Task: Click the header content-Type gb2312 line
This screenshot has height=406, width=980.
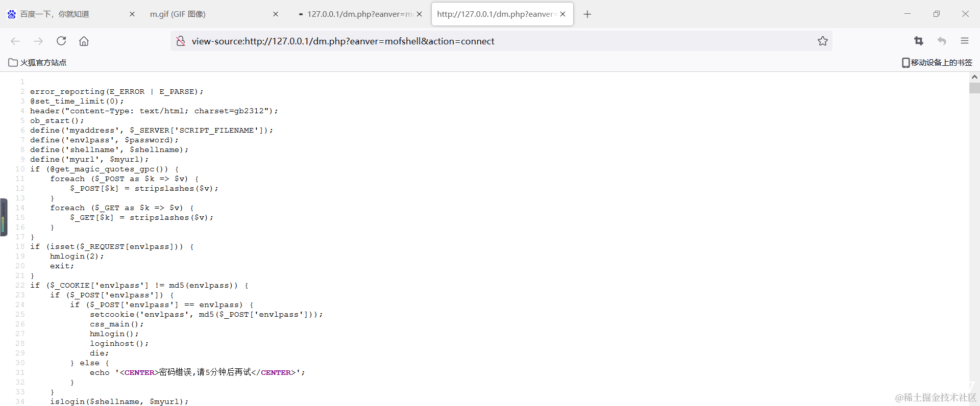Action: [154, 111]
